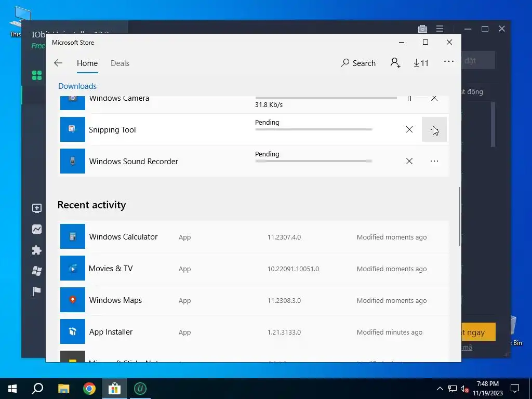Open Search in Microsoft Store
This screenshot has width=532, height=399.
(x=358, y=63)
